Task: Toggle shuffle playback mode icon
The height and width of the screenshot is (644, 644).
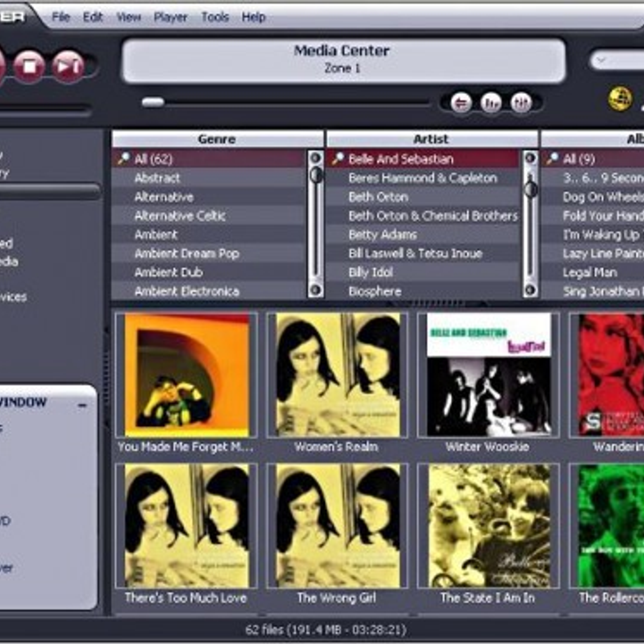Action: point(461,103)
